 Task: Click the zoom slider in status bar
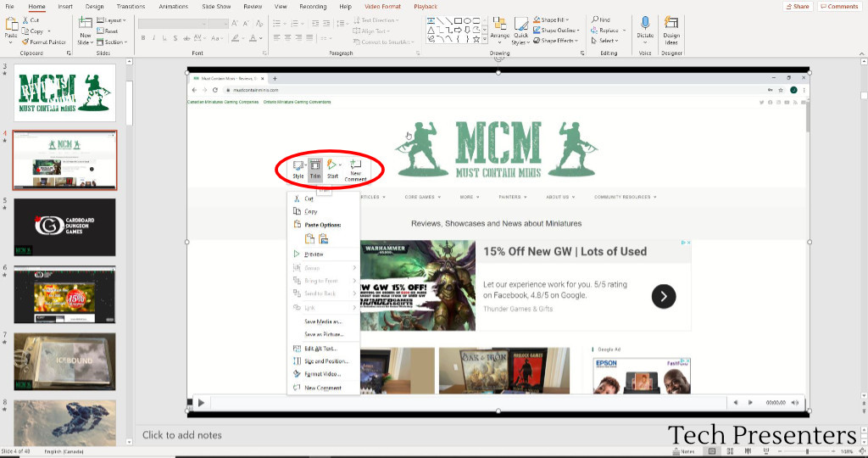pos(808,451)
